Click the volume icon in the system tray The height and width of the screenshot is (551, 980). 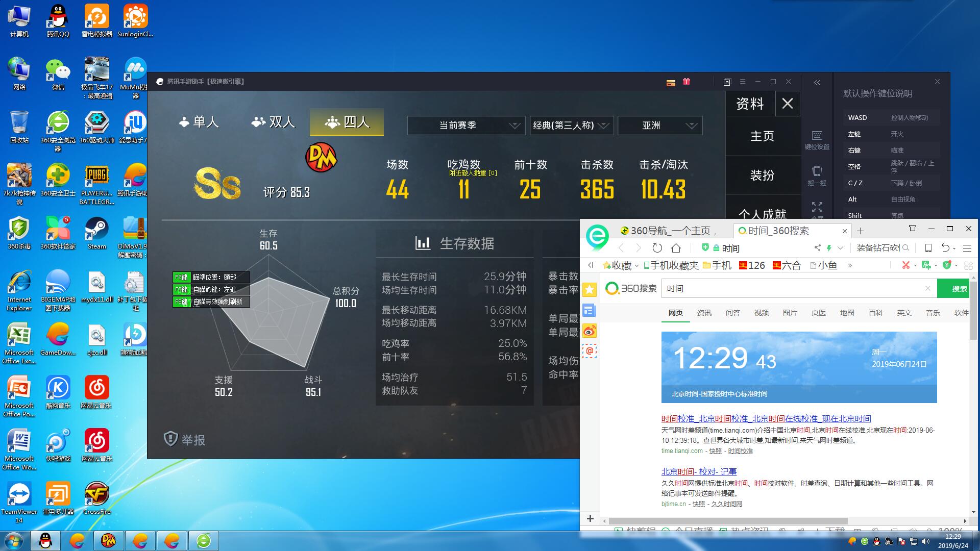926,541
